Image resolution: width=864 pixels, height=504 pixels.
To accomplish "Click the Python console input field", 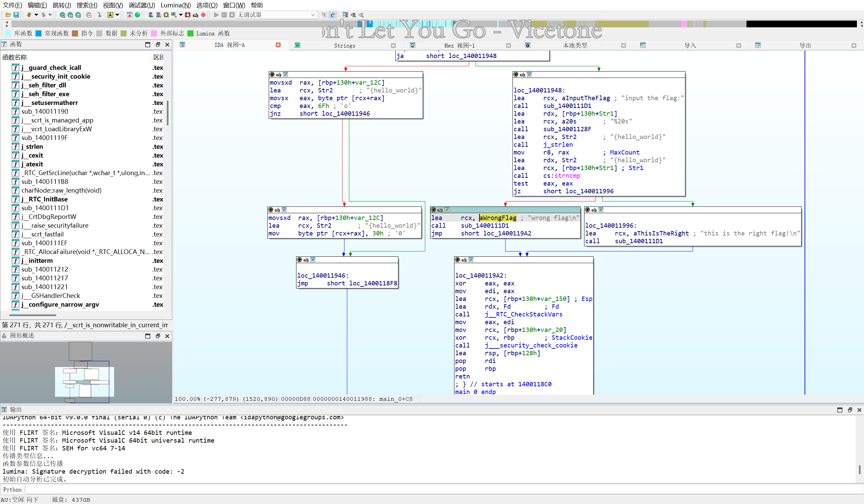I will 412,489.
